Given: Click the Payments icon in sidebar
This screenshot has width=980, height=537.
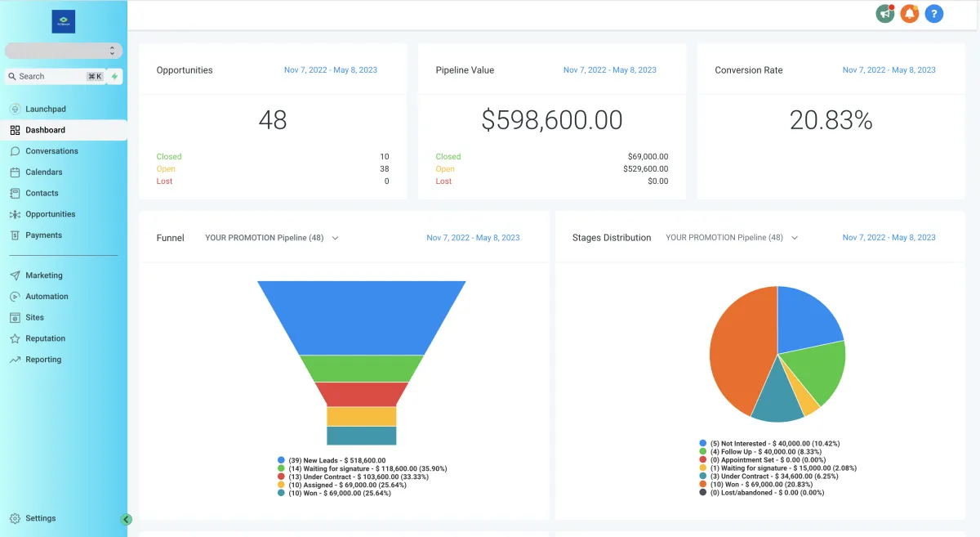Looking at the screenshot, I should point(15,235).
